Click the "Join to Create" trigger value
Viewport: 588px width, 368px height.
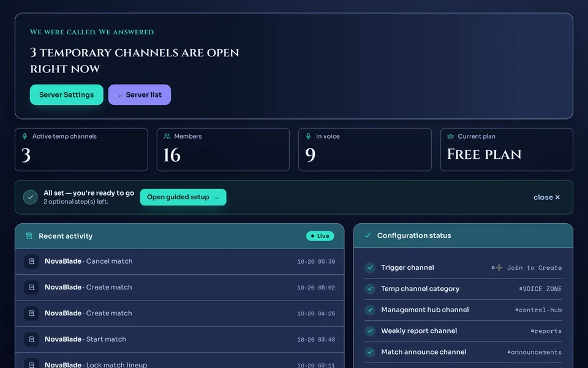pyautogui.click(x=527, y=268)
